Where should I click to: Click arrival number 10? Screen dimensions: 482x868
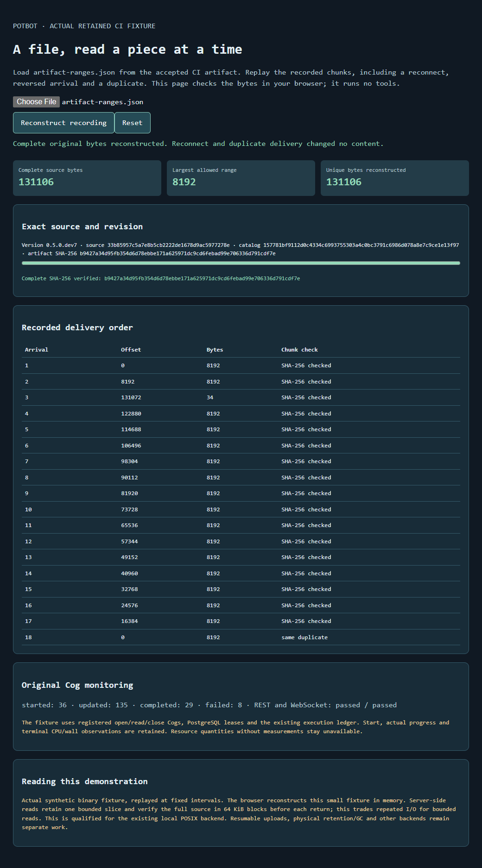point(28,509)
